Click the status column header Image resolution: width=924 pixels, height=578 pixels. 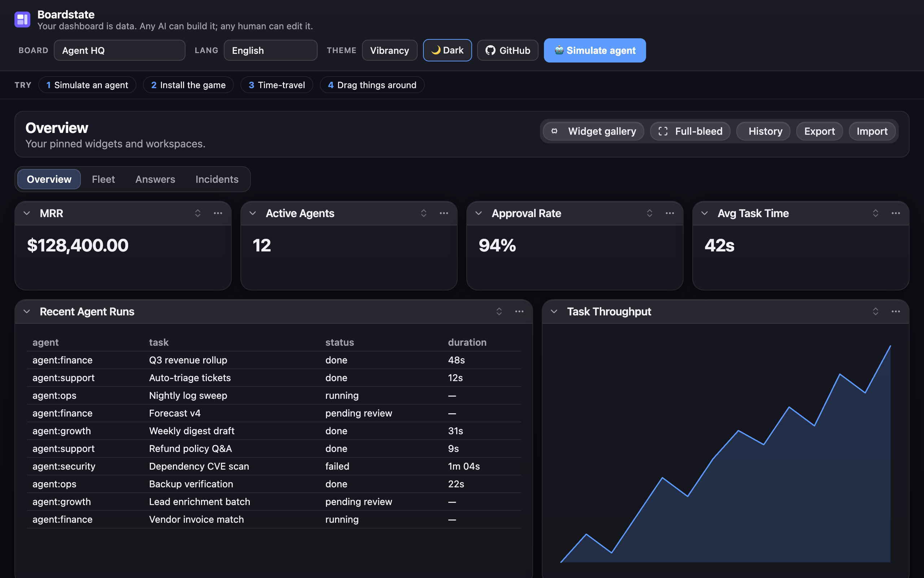coord(339,342)
